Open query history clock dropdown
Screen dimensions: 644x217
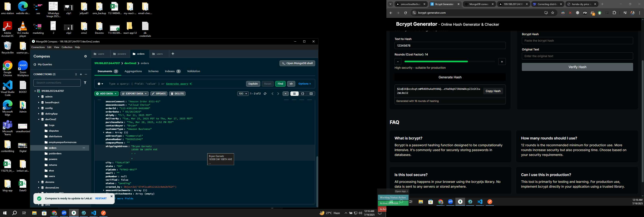(100, 84)
